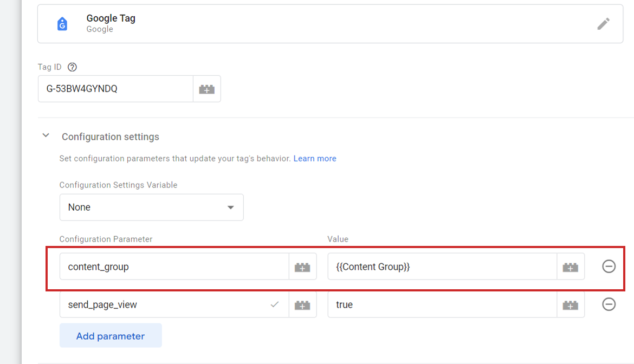634x364 pixels.
Task: Select the Tag ID input showing G-53BW4GYNDQ
Action: [115, 88]
